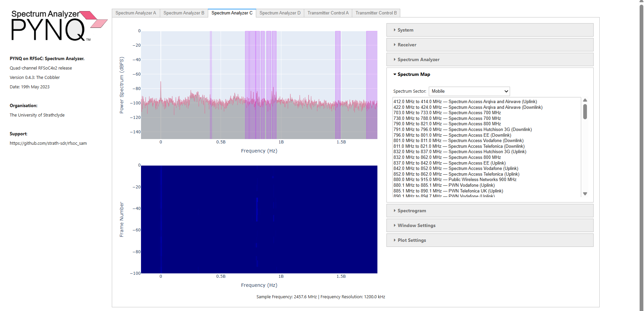Choose Public Wireless Networks 900 MHz entry
Viewport: 644px width, 311px height.
[455, 180]
